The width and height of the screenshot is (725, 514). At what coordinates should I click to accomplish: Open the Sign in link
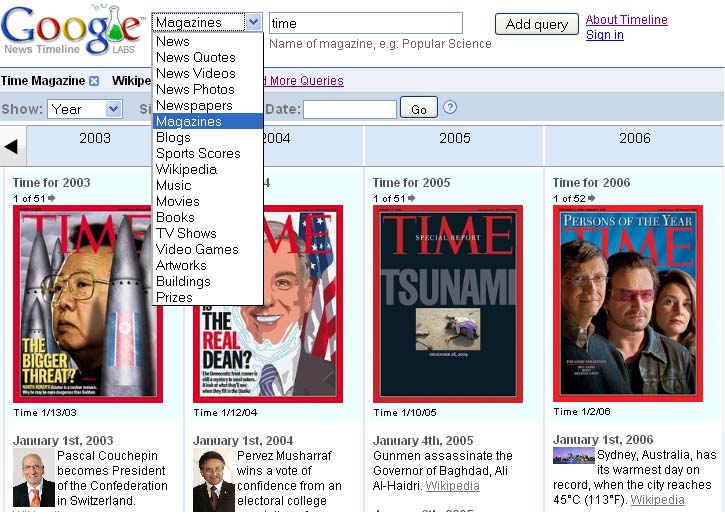point(605,35)
